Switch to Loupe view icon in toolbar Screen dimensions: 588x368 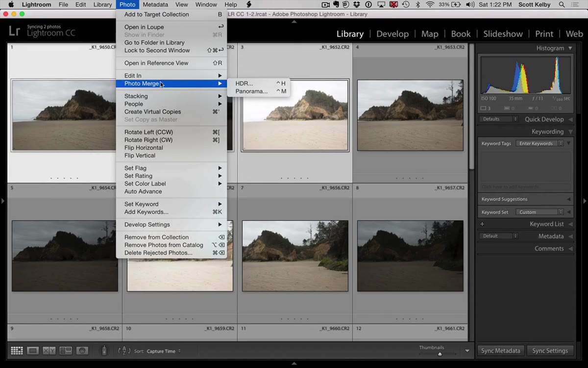(33, 351)
